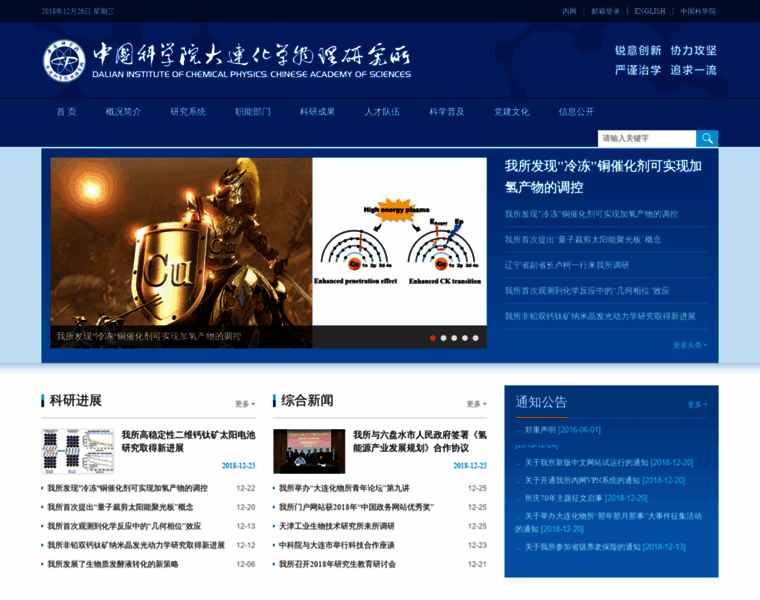Click 更多 link in 科研进展 section
This screenshot has height=600, width=760.
click(245, 404)
